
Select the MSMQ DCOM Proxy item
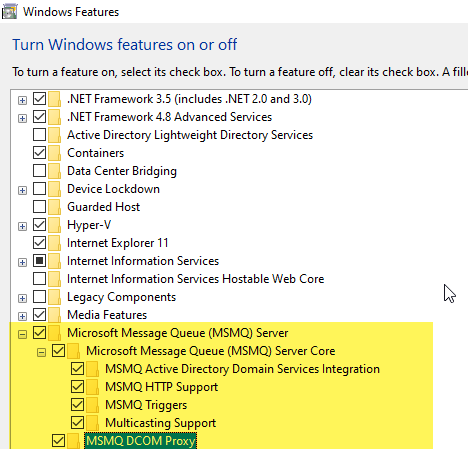click(x=141, y=441)
